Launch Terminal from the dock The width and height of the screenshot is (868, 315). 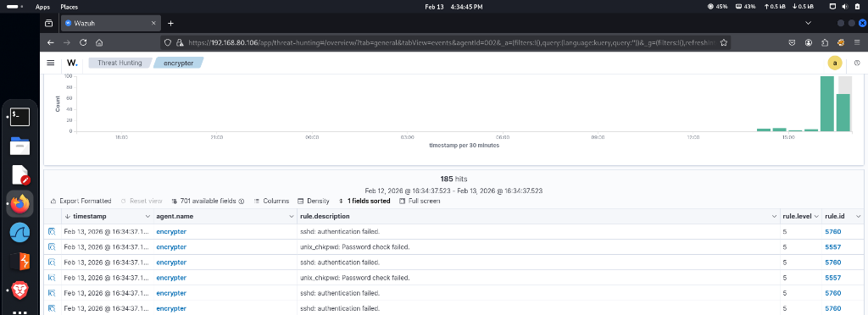20,117
